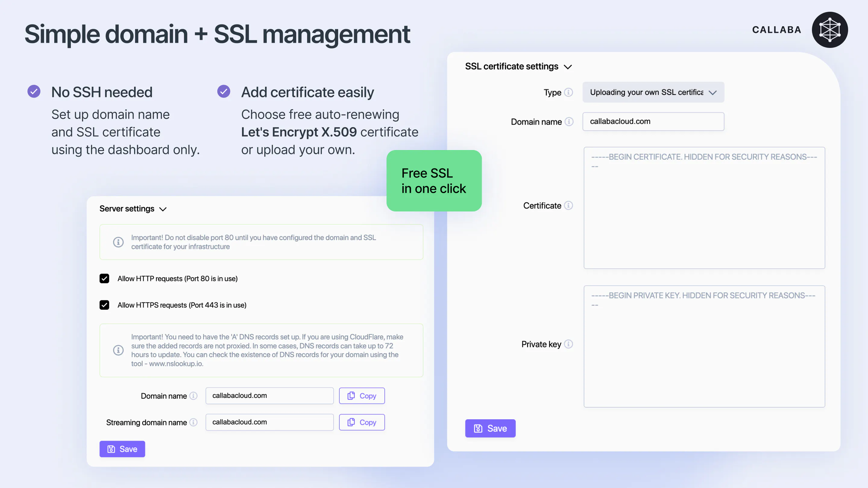Viewport: 868px width, 488px height.
Task: Click info icon beside Server settings Domain name
Action: (193, 396)
